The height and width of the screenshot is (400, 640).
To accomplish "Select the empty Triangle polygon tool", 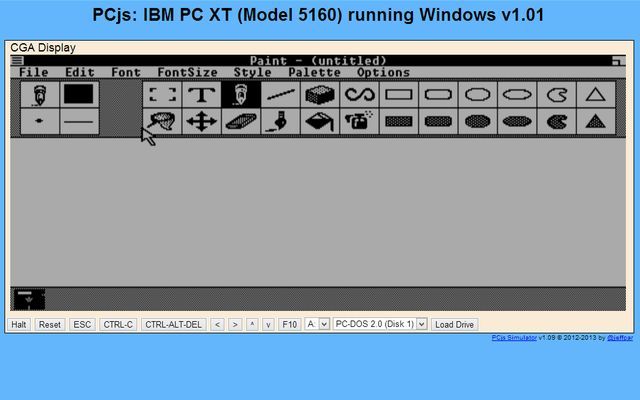I will click(596, 94).
